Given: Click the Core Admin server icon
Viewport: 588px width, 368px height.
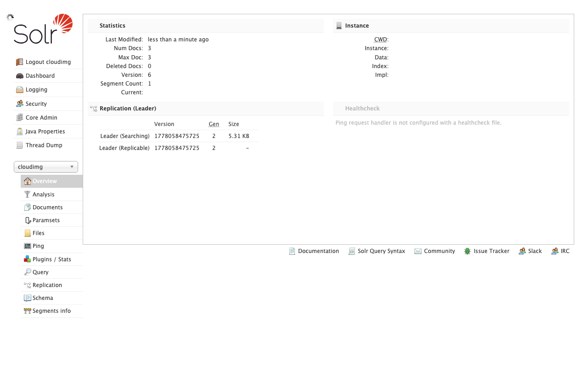Looking at the screenshot, I should tap(19, 118).
